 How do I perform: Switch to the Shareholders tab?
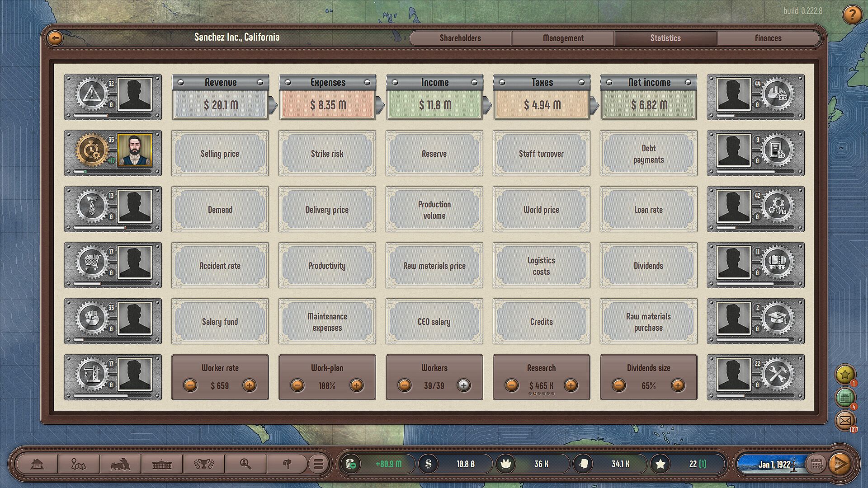point(460,38)
